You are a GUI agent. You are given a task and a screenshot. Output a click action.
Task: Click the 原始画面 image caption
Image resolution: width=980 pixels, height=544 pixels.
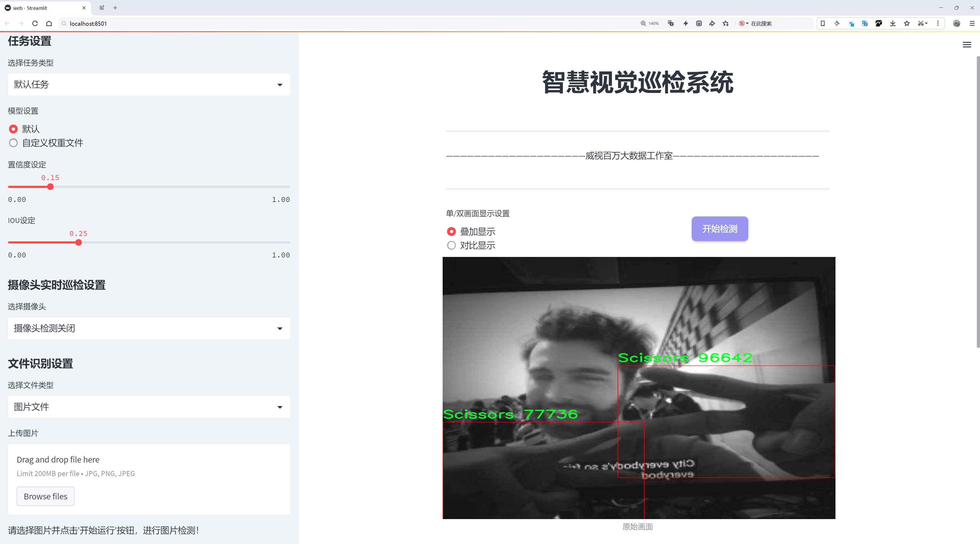click(638, 527)
